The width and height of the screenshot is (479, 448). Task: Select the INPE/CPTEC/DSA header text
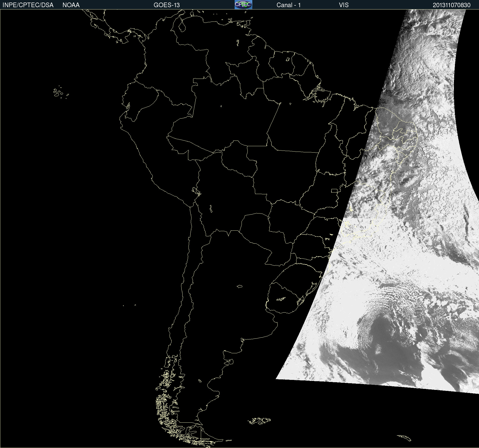tap(28, 5)
